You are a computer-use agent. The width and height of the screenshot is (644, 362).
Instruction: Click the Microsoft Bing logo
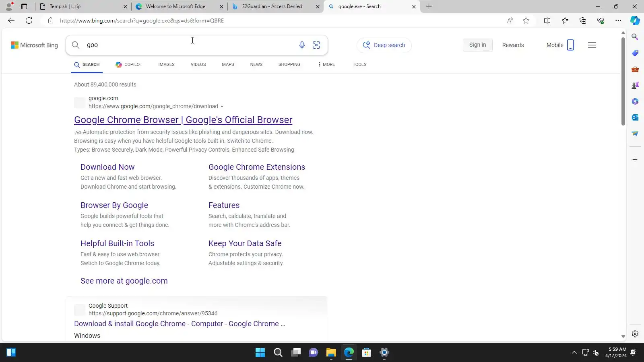[x=35, y=45]
